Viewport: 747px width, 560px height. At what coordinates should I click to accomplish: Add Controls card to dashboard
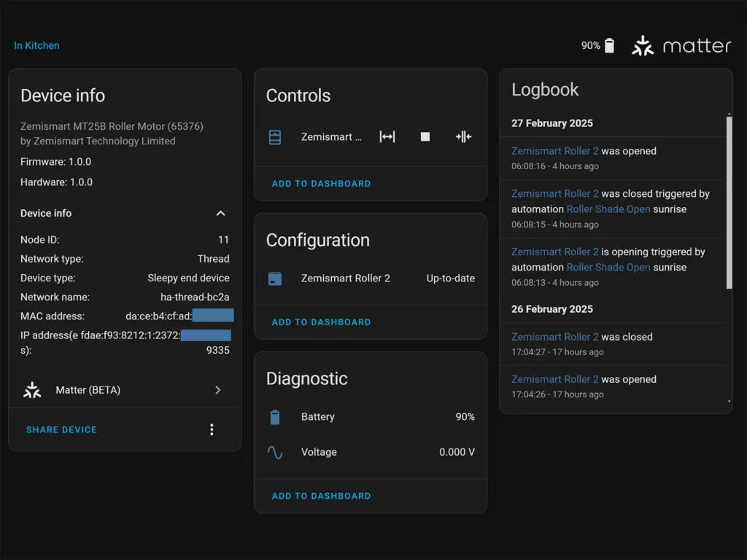(x=321, y=184)
